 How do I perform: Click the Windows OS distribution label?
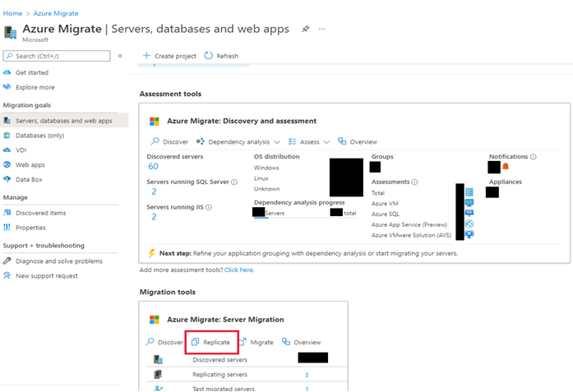266,168
